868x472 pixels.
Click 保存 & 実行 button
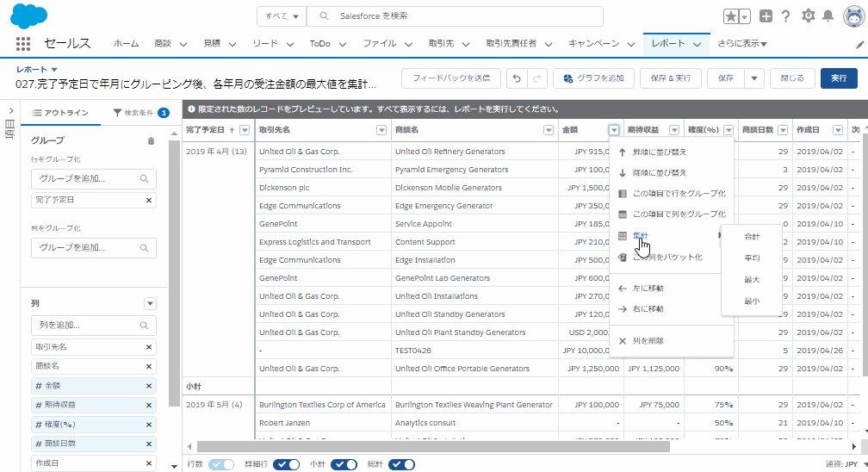pyautogui.click(x=670, y=78)
